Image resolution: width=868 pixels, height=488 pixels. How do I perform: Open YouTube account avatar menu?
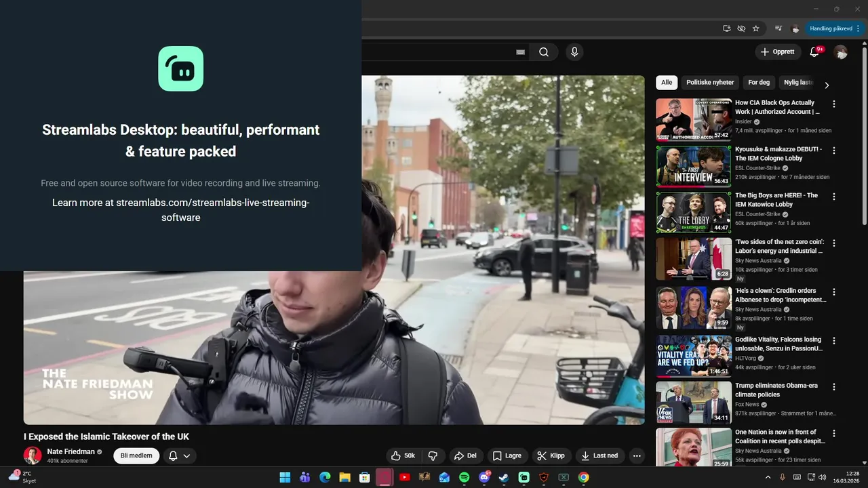point(841,52)
